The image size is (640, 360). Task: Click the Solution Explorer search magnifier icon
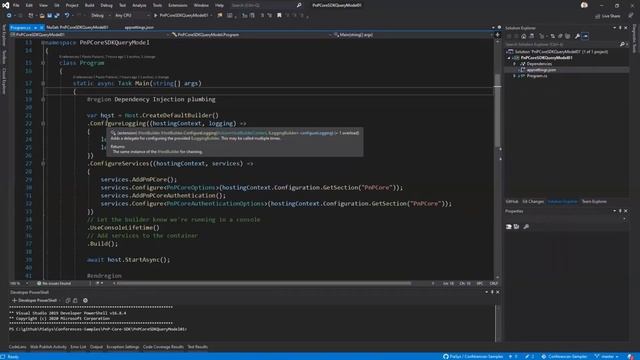tap(622, 44)
